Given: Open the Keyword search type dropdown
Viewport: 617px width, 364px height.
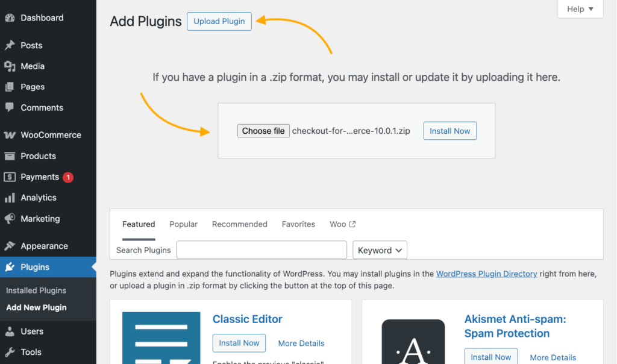Looking at the screenshot, I should tap(380, 250).
